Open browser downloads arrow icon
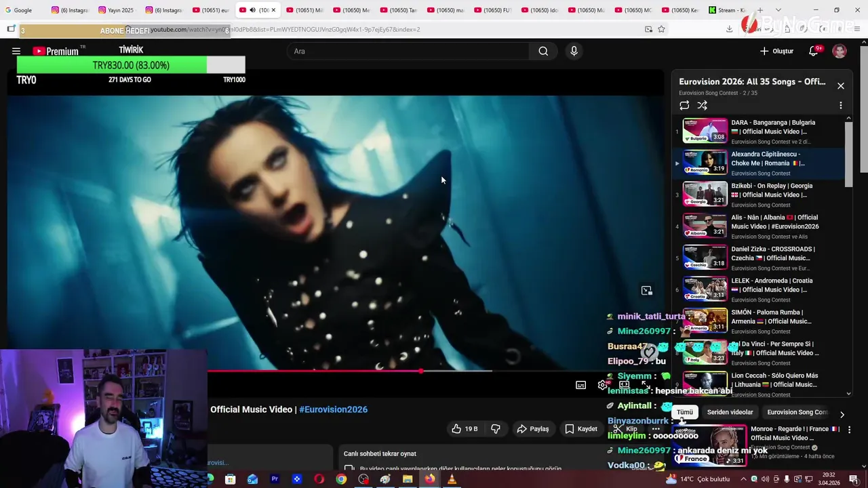868x488 pixels. point(729,29)
